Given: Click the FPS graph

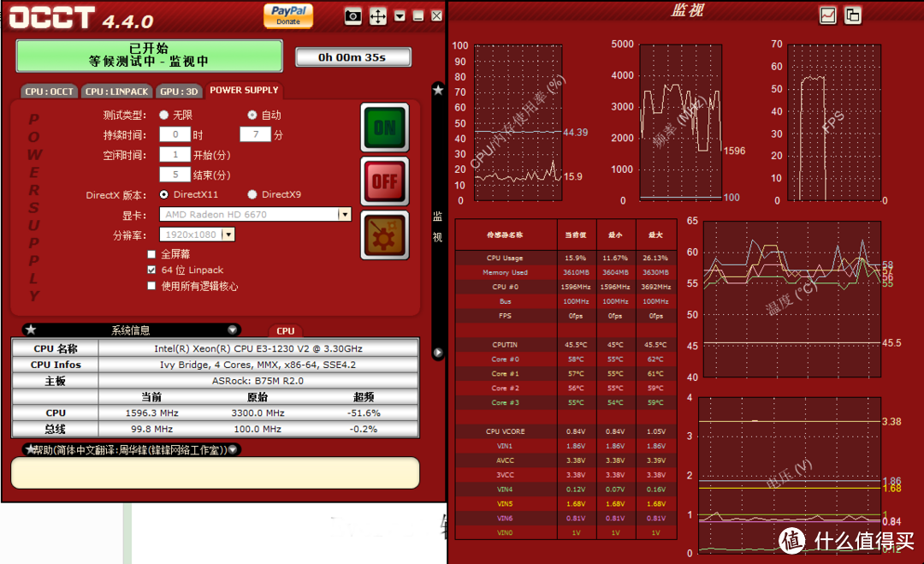Looking at the screenshot, I should (834, 122).
